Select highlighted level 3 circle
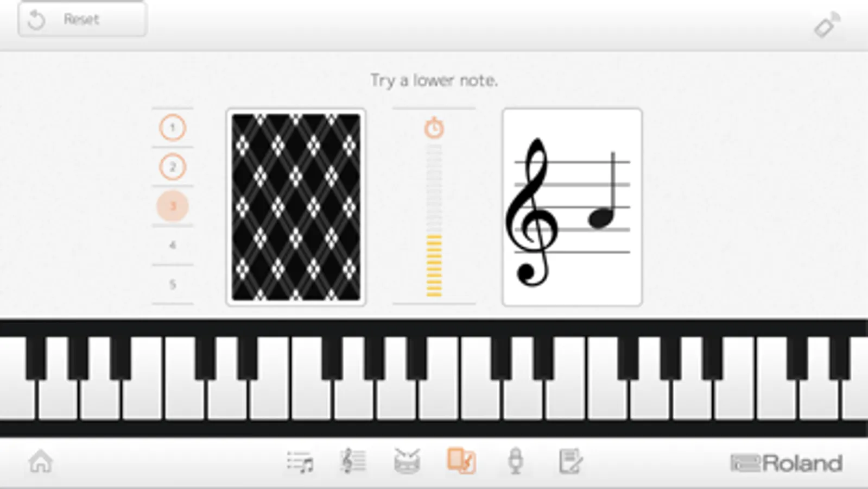The height and width of the screenshot is (489, 868). coord(173,206)
